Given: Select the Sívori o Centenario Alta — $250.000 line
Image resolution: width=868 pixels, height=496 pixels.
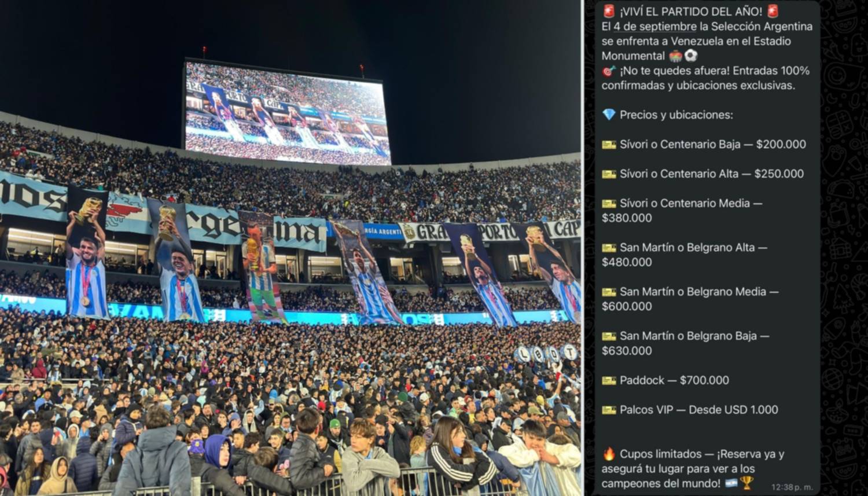Looking at the screenshot, I should click(x=703, y=174).
